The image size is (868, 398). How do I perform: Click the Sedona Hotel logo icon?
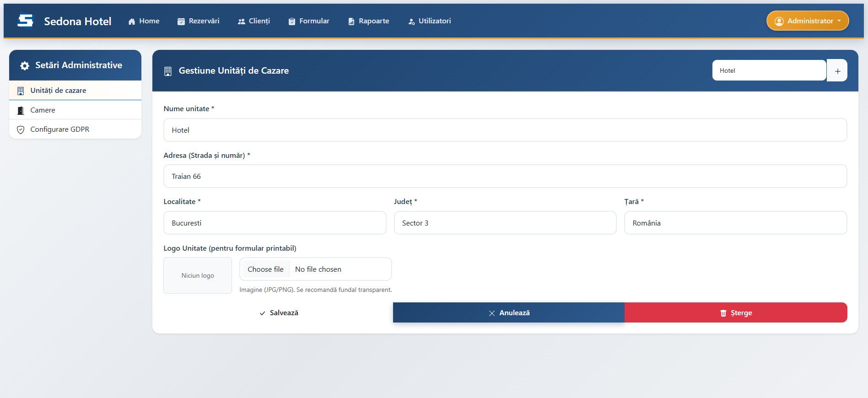point(26,21)
